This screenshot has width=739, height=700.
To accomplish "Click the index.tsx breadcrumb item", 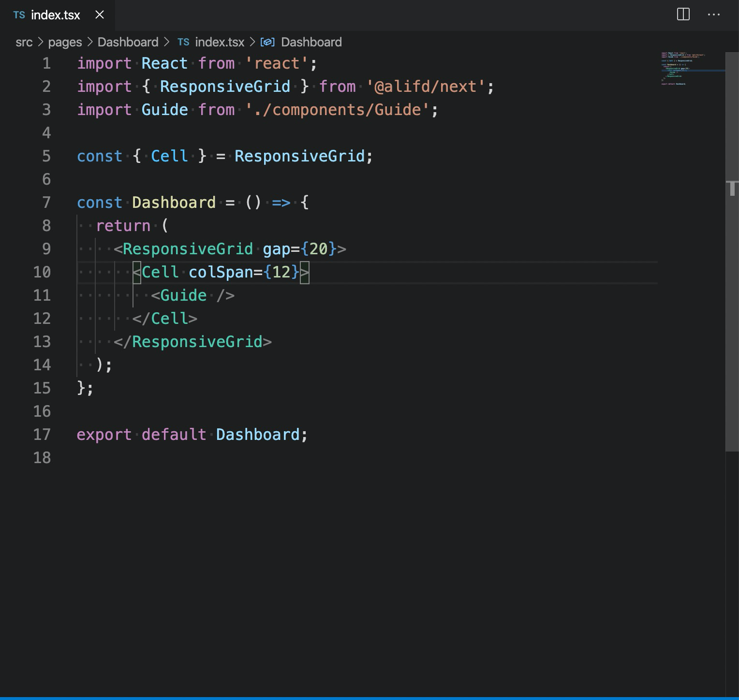I will pos(220,42).
